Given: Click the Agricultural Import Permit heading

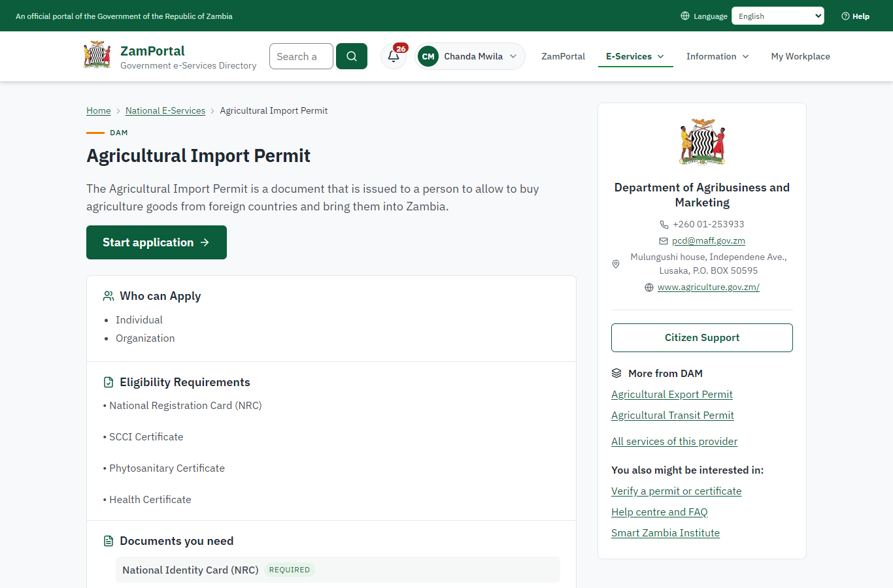Looking at the screenshot, I should [199, 155].
